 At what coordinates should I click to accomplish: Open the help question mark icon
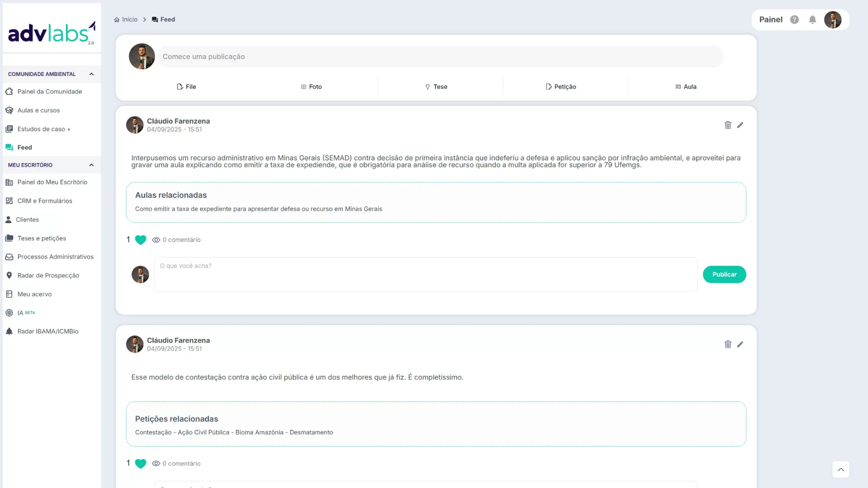click(x=794, y=20)
